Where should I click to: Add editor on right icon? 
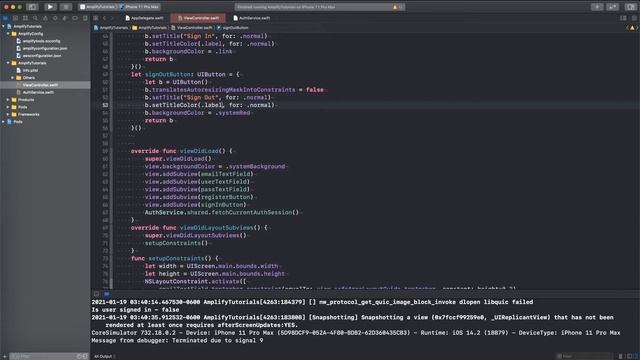(634, 18)
